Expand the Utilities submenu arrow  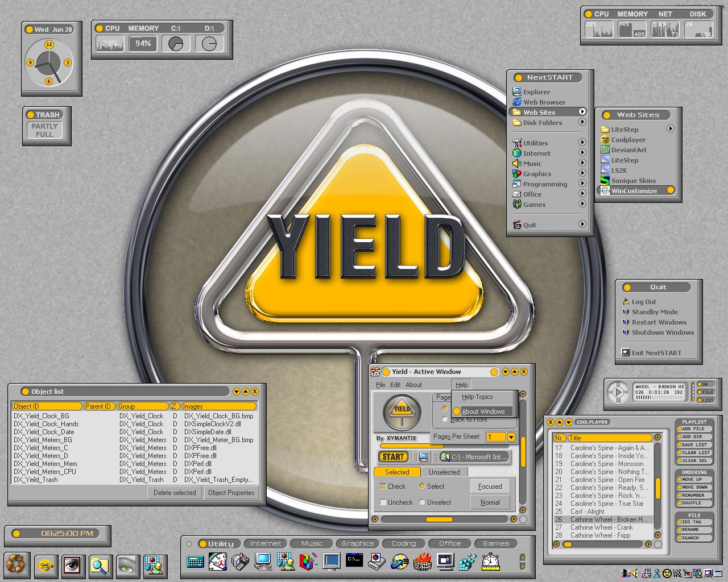pos(582,143)
